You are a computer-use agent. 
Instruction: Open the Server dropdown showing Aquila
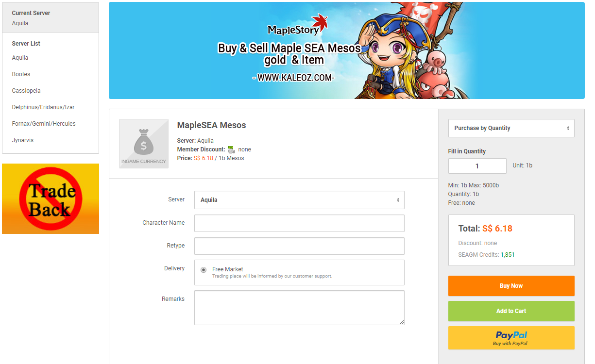[x=299, y=200]
